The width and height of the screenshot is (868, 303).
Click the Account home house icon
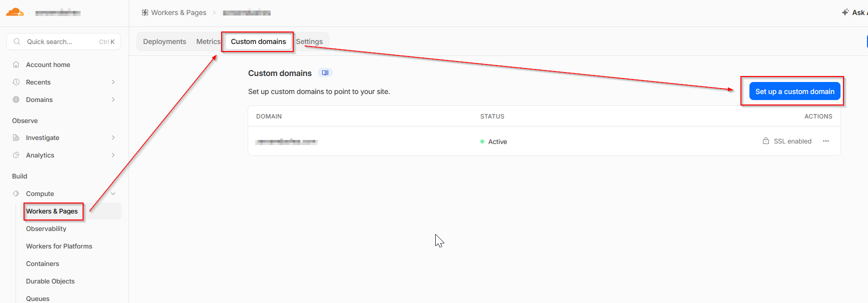16,64
